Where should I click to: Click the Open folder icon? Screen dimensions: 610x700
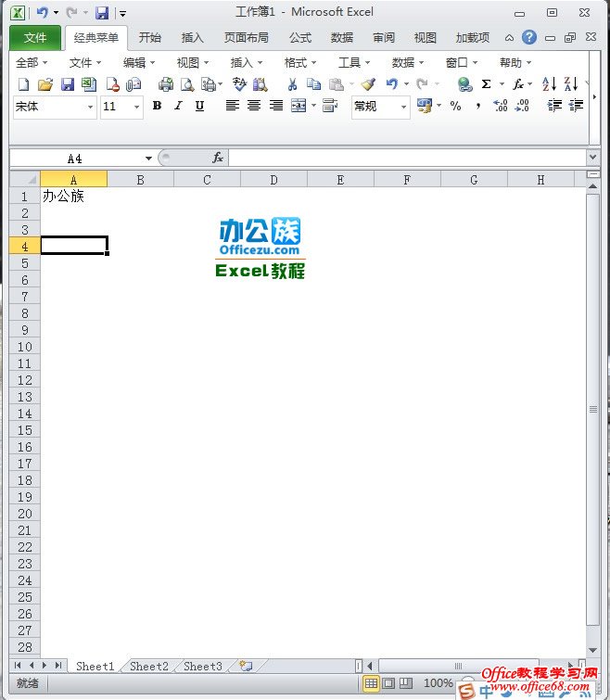(x=45, y=84)
